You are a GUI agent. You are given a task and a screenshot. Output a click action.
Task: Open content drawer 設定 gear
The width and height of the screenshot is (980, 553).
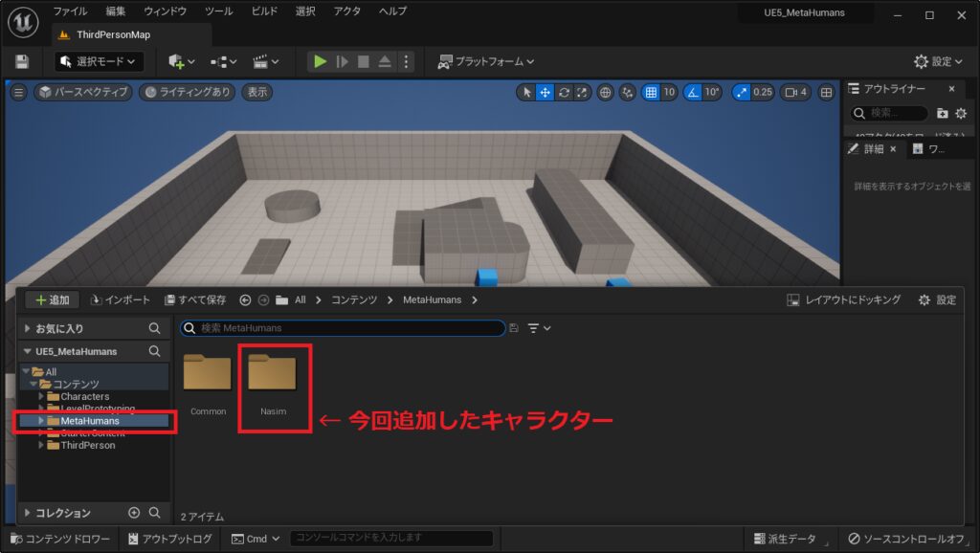[x=938, y=299]
